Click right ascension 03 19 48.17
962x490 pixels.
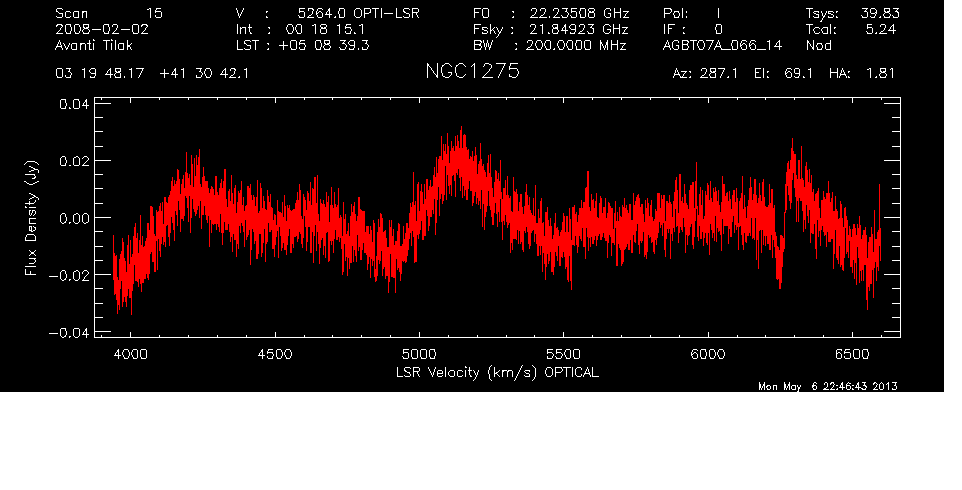coord(100,74)
